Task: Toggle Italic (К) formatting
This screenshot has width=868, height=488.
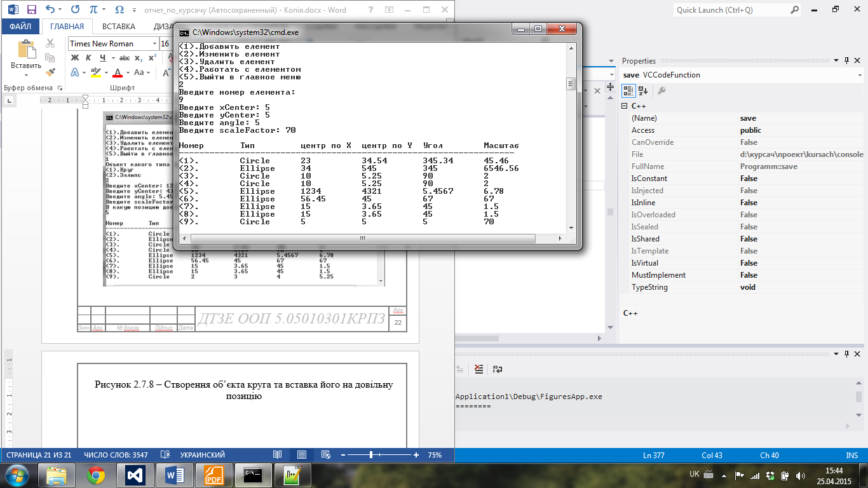Action: 88,58
